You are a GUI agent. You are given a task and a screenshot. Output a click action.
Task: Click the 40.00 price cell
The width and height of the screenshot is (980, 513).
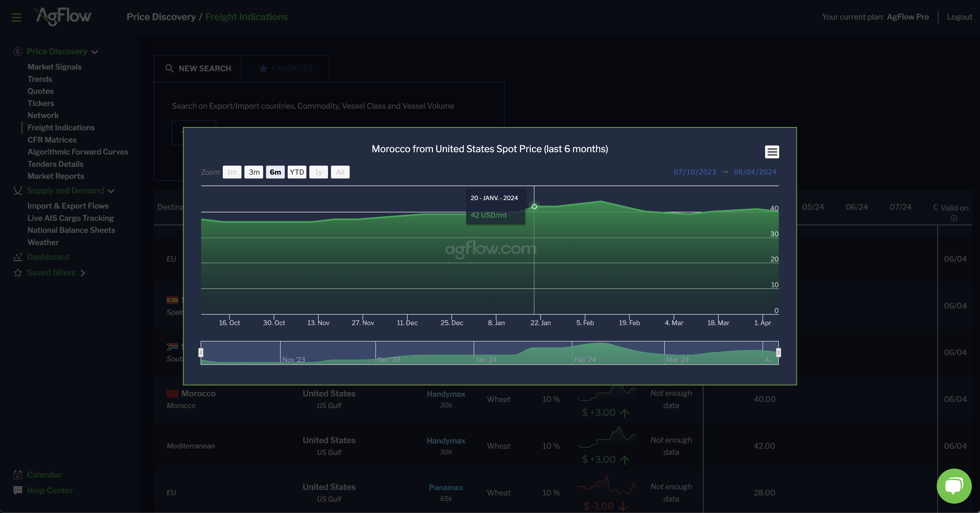(x=764, y=399)
